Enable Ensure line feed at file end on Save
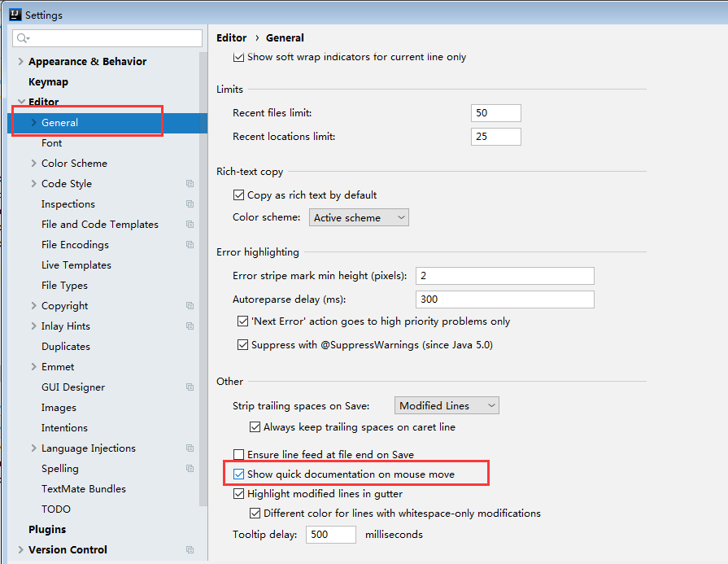728x564 pixels. pyautogui.click(x=239, y=455)
